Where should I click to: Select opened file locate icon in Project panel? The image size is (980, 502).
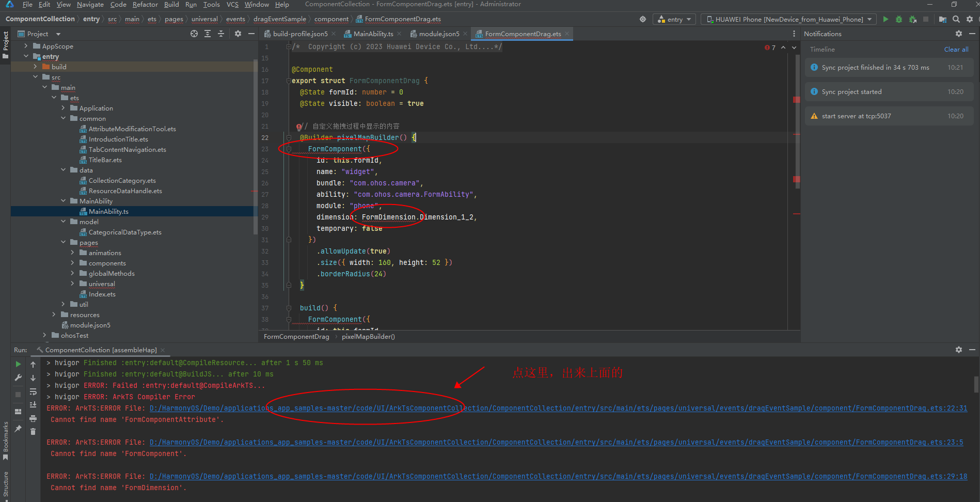pos(194,34)
